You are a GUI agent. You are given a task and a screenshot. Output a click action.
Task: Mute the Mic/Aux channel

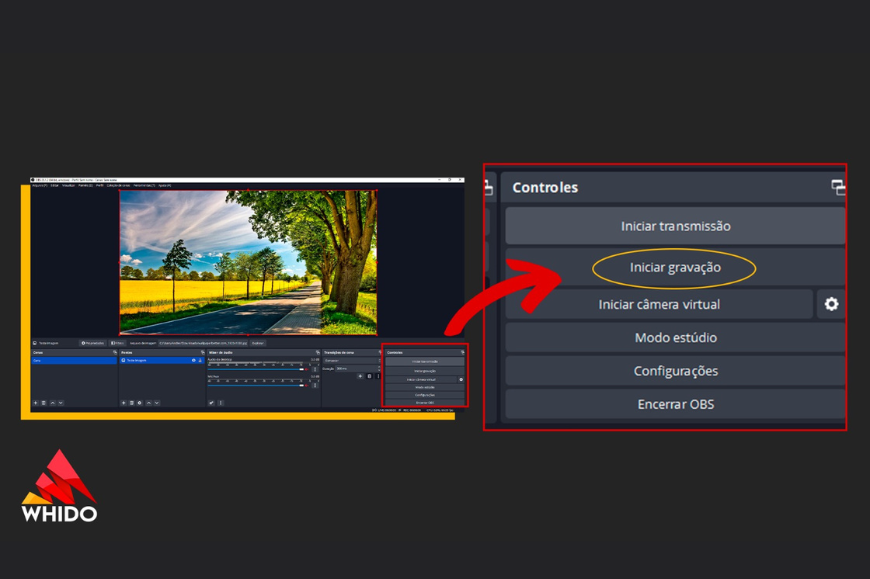[307, 385]
